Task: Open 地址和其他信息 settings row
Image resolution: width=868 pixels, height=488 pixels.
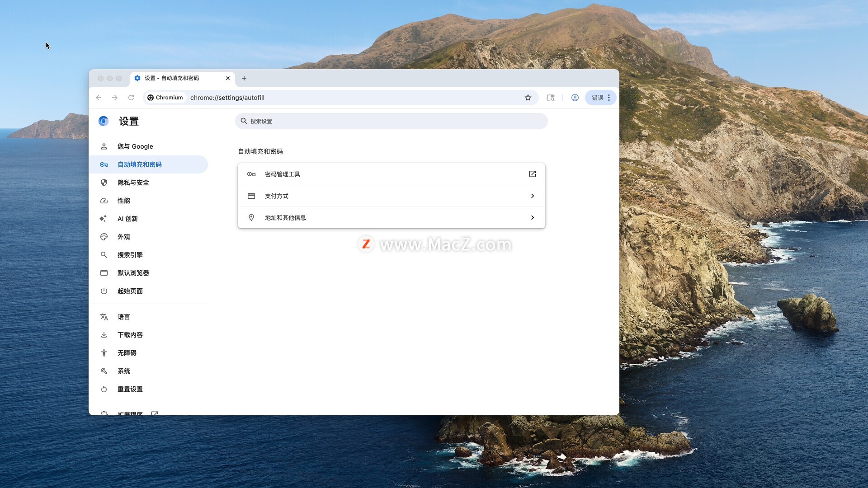Action: coord(391,218)
